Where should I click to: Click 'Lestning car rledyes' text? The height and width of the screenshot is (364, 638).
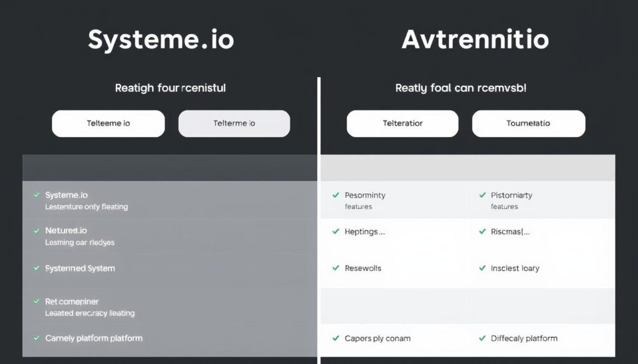(x=80, y=243)
